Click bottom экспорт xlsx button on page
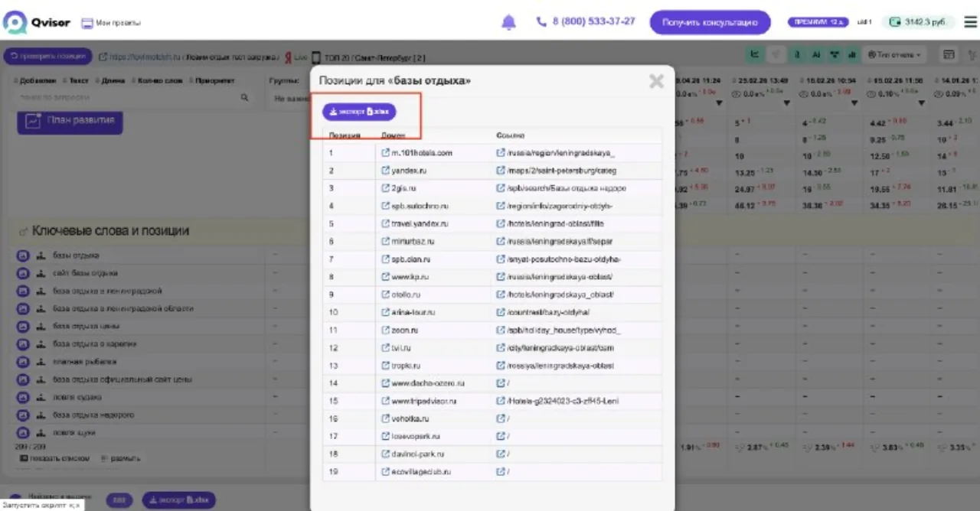Viewport: 980px width, 511px height. click(x=178, y=500)
